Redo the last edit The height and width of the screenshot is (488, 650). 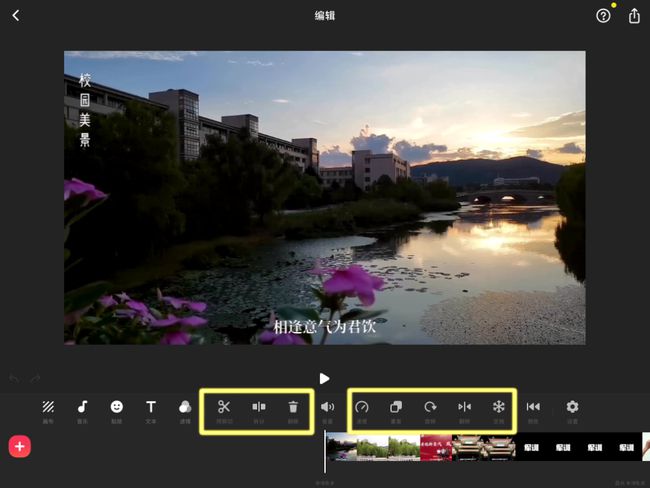35,379
